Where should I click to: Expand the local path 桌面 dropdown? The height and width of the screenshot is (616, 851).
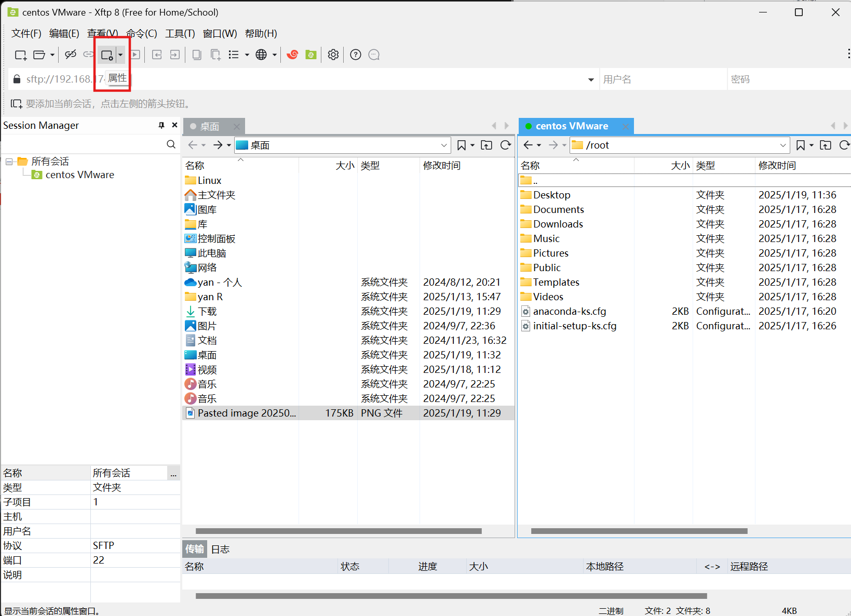point(444,145)
